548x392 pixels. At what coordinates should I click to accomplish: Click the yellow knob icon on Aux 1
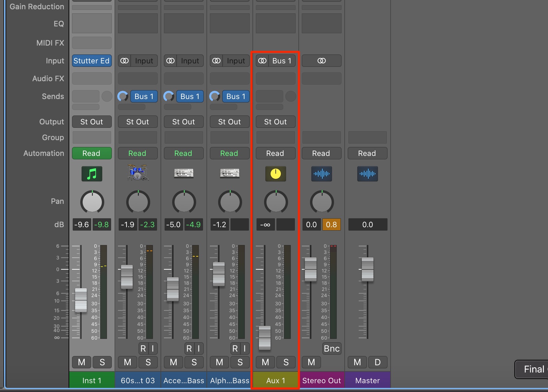(x=276, y=174)
